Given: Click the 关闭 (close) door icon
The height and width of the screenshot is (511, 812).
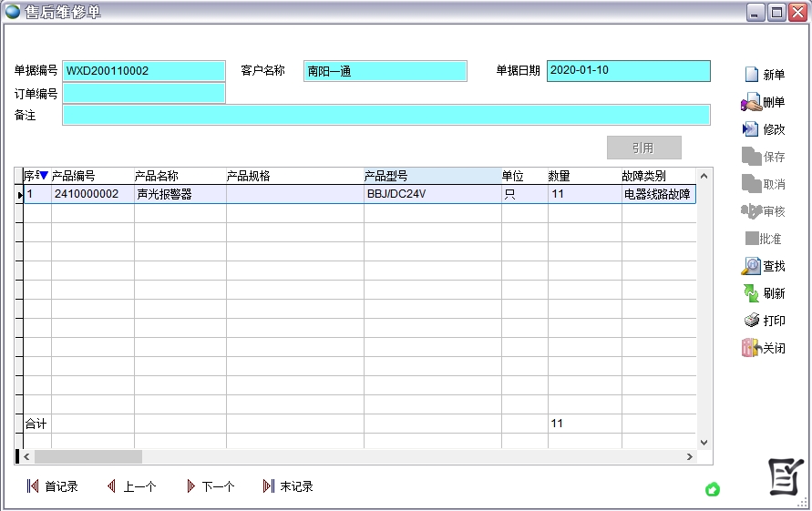Looking at the screenshot, I should point(751,348).
